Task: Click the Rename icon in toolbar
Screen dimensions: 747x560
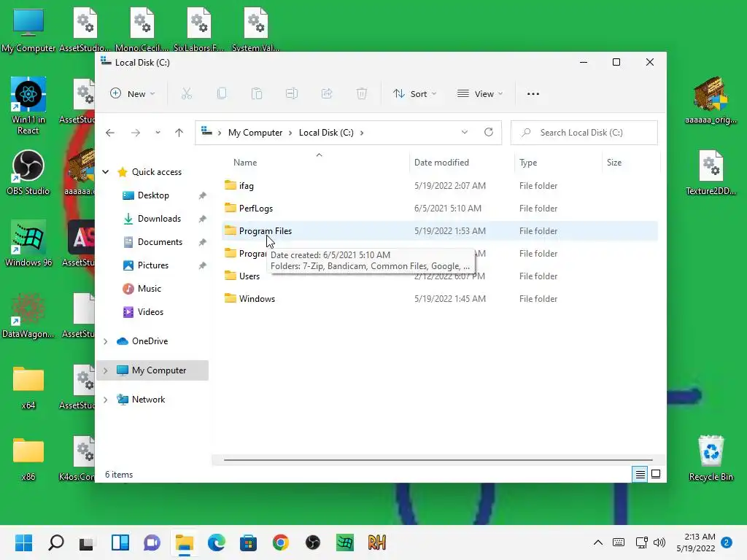Action: click(292, 94)
